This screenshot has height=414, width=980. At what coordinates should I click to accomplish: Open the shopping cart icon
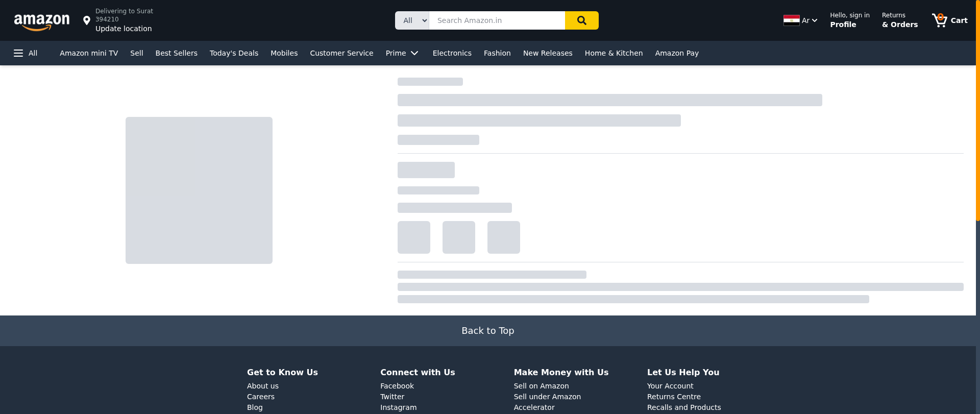[939, 20]
